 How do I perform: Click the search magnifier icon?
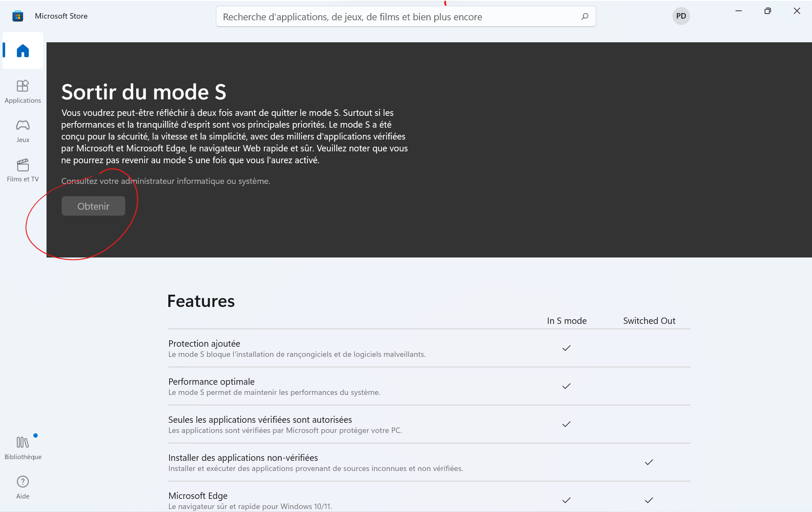[585, 16]
